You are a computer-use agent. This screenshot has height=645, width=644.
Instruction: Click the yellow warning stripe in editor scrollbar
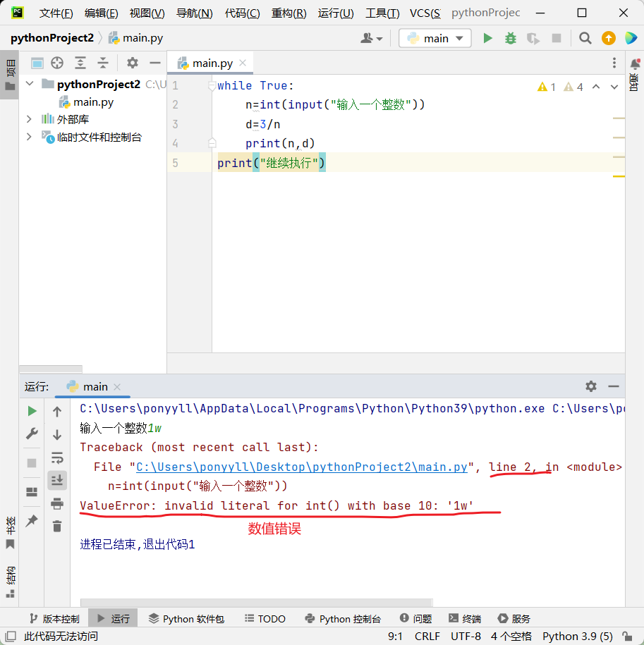619,176
